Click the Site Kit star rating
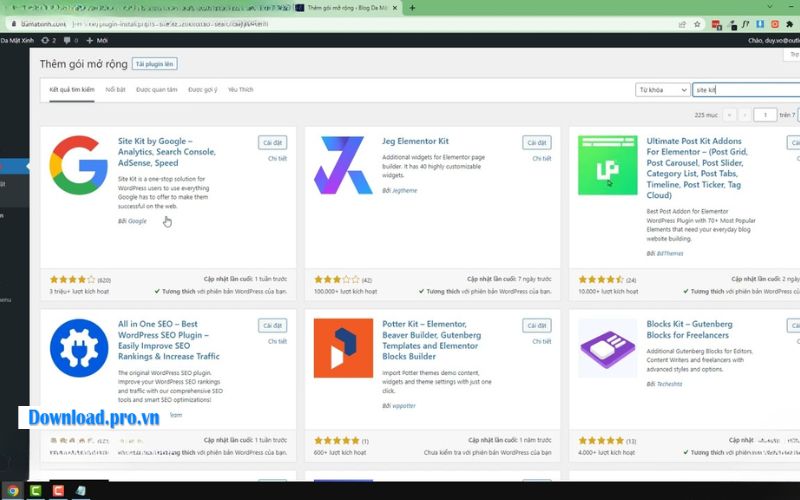The image size is (800, 500). point(72,280)
